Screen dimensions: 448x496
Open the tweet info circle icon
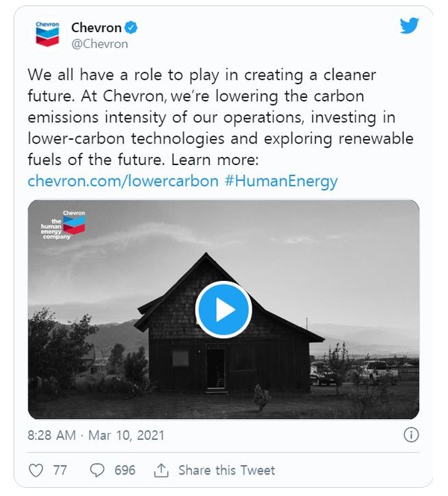pos(410,435)
